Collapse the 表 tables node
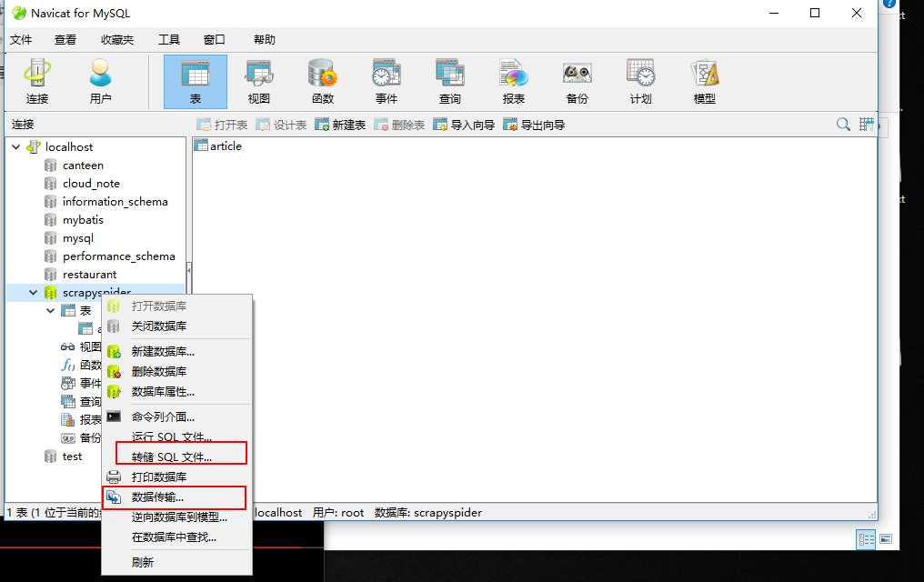Viewport: 924px width, 582px height. [51, 310]
